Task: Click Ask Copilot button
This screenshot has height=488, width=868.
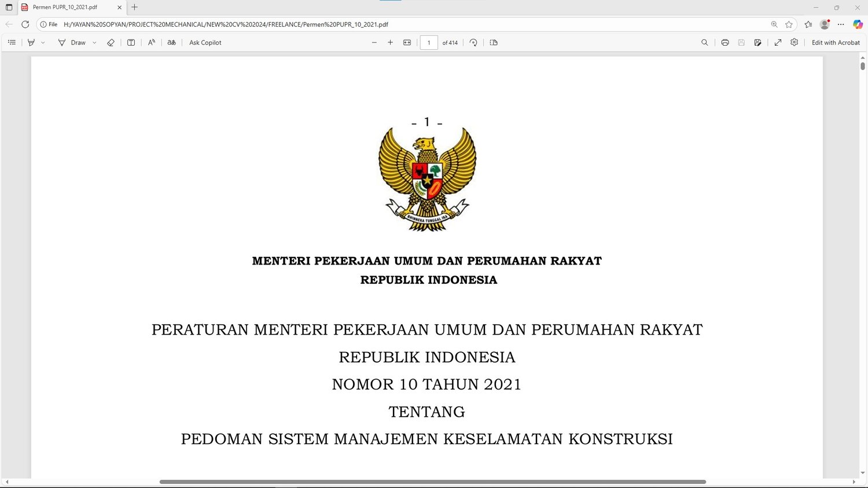Action: tap(205, 42)
